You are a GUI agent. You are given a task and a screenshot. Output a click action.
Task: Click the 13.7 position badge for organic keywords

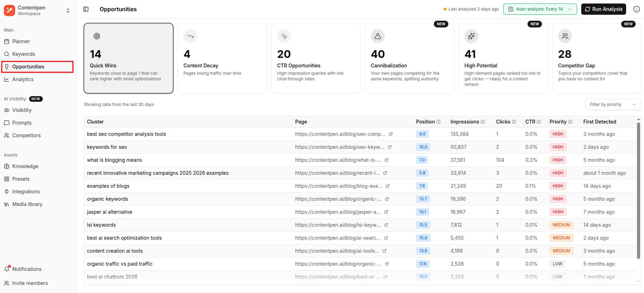423,199
